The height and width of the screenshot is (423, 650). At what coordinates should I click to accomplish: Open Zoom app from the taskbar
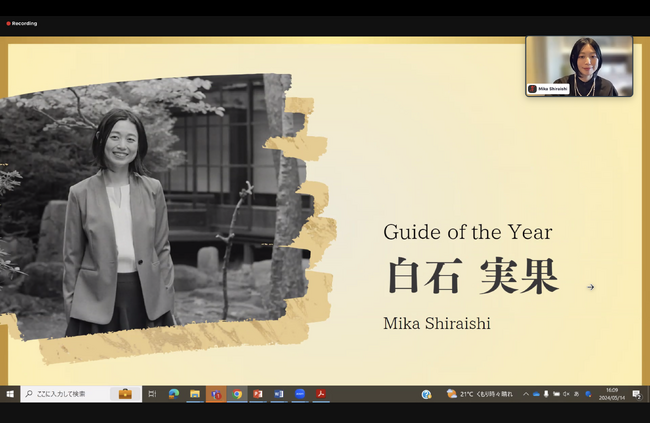(299, 394)
